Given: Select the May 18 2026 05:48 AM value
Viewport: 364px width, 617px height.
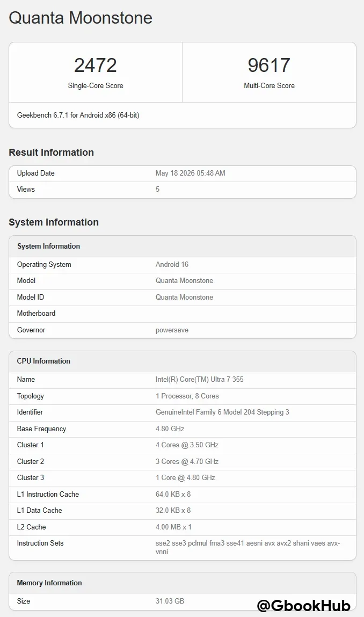Looking at the screenshot, I should click(x=191, y=173).
